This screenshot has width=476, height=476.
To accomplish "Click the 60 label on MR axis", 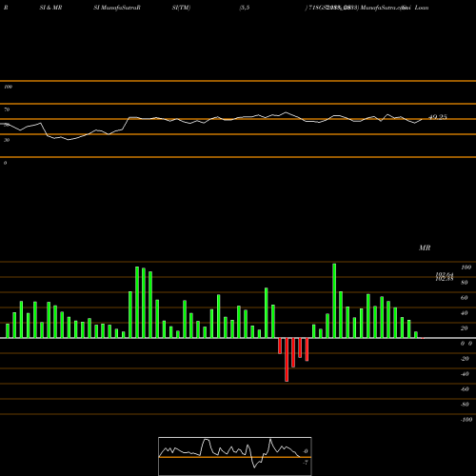I will (x=465, y=298).
